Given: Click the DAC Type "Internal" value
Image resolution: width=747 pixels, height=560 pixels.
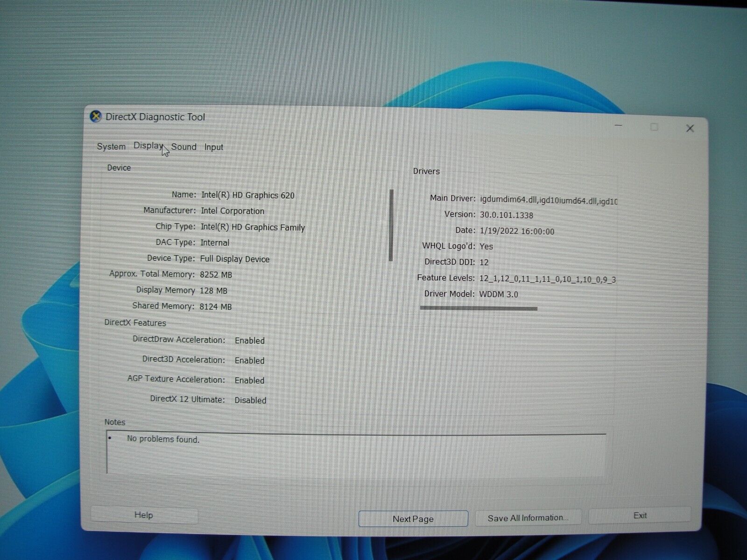Looking at the screenshot, I should click(x=215, y=243).
